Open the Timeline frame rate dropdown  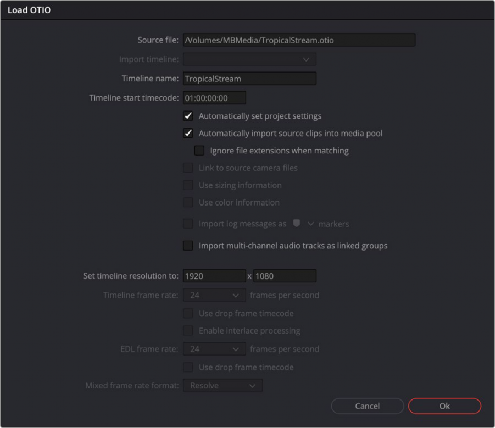[x=214, y=295]
